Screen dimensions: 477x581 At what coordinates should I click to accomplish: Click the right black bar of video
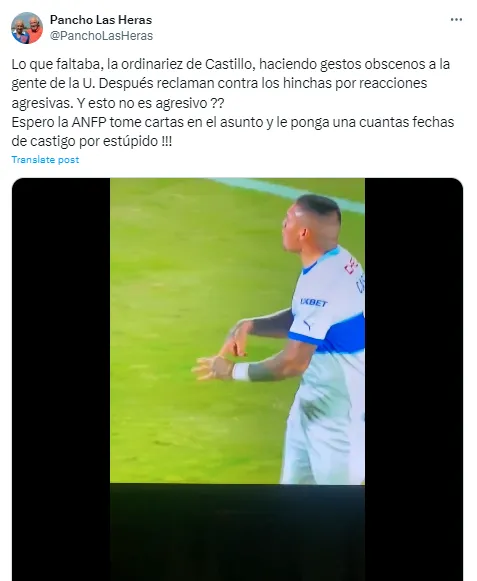414,379
